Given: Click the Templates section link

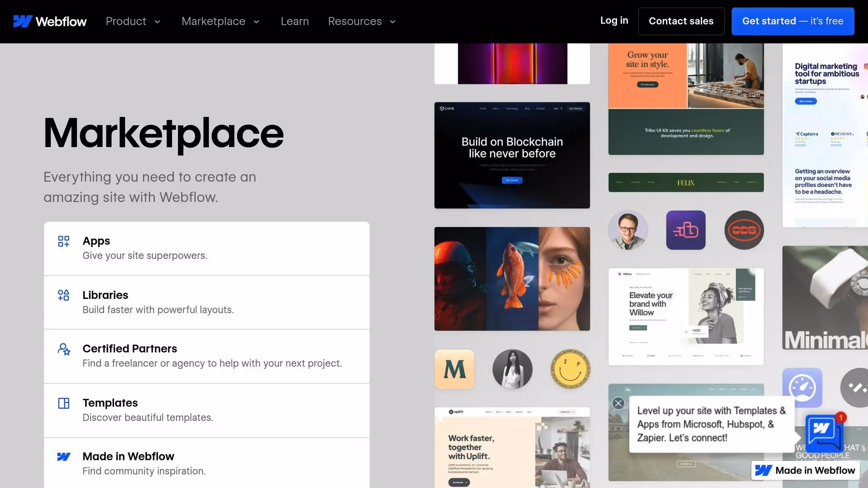Looking at the screenshot, I should 110,403.
